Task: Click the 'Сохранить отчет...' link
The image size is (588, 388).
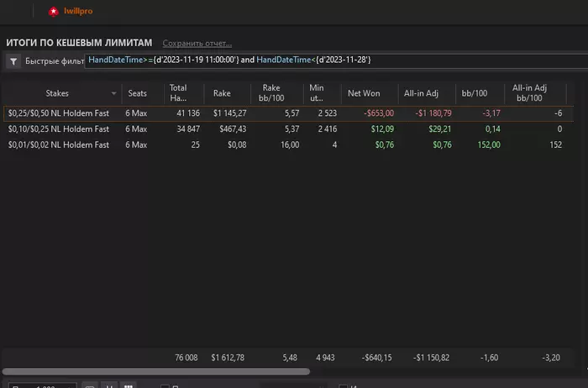Action: click(197, 43)
